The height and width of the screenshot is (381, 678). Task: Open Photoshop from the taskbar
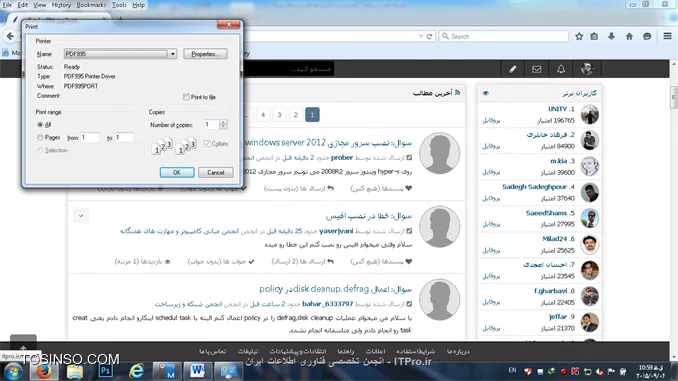pos(105,371)
